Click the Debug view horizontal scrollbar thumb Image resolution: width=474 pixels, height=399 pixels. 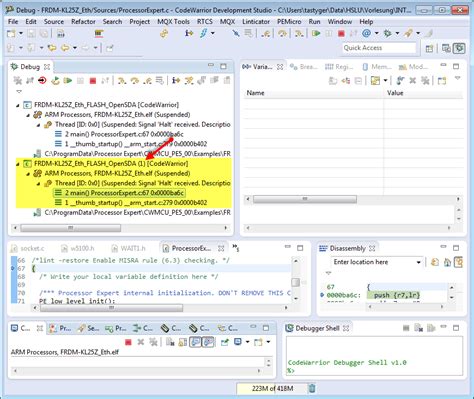point(71,228)
